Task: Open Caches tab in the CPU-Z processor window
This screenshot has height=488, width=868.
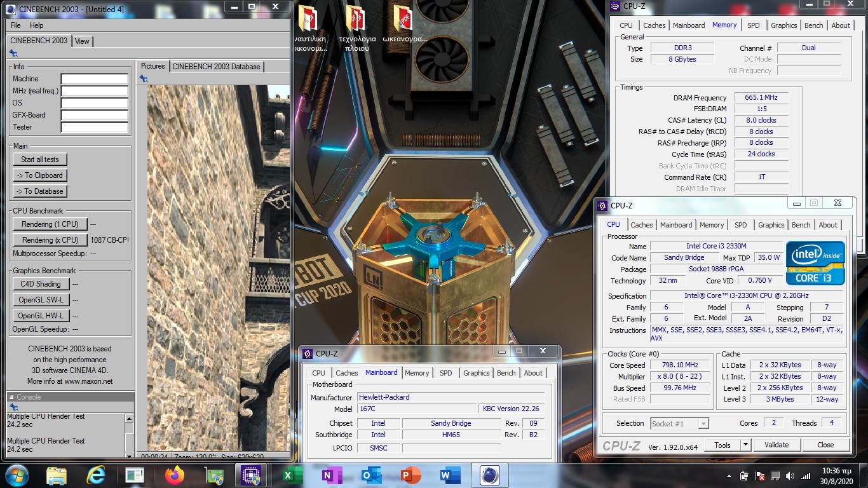Action: 642,225
